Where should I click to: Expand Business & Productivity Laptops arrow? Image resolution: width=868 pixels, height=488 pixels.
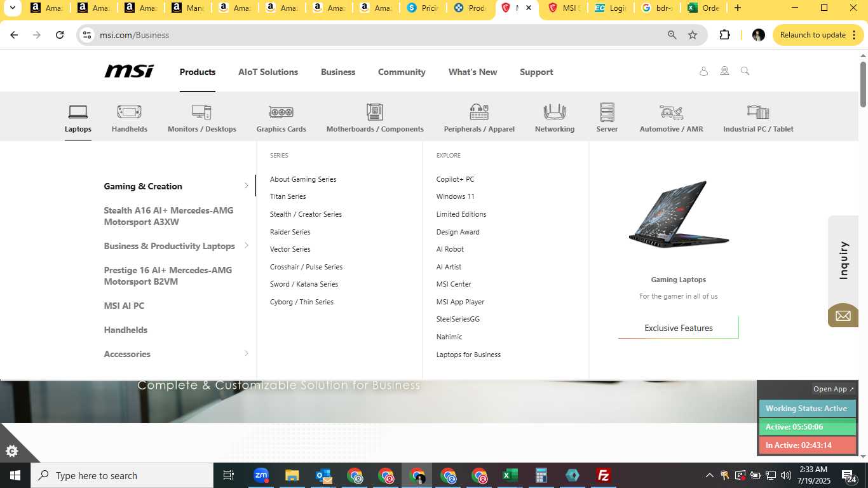(247, 245)
